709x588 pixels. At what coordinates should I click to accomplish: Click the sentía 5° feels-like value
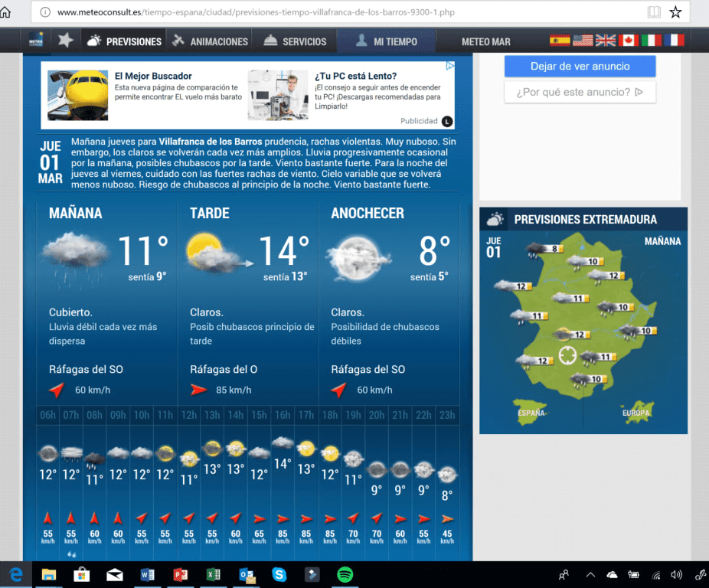(429, 276)
